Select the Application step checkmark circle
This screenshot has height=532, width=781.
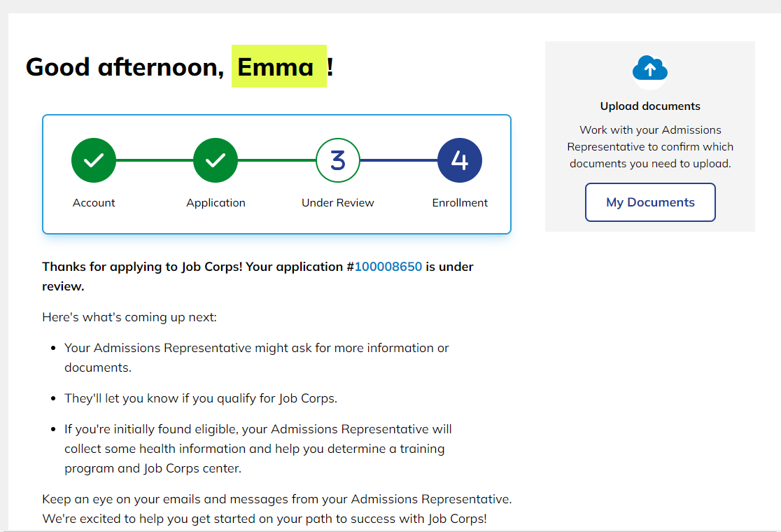pos(216,160)
